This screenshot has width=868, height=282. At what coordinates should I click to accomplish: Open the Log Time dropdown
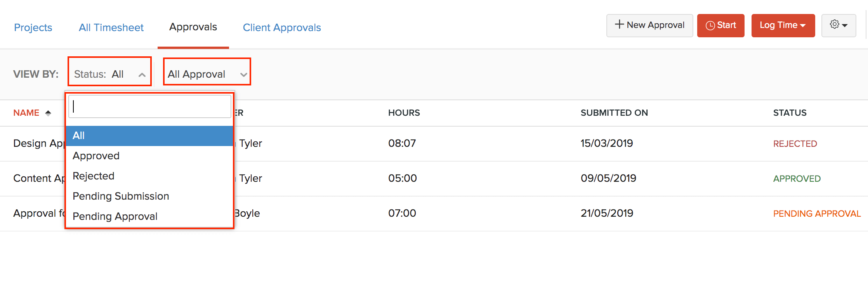pos(783,26)
